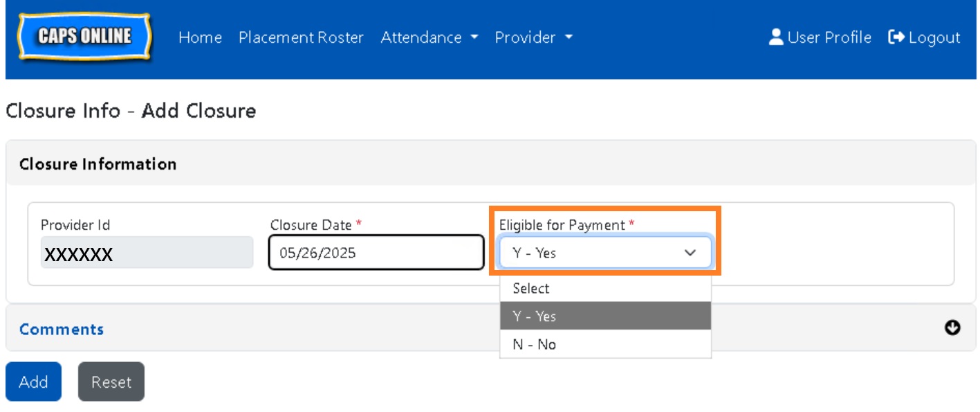The image size is (980, 412).
Task: Click the exit arrow icon beside Logout
Action: 896,37
